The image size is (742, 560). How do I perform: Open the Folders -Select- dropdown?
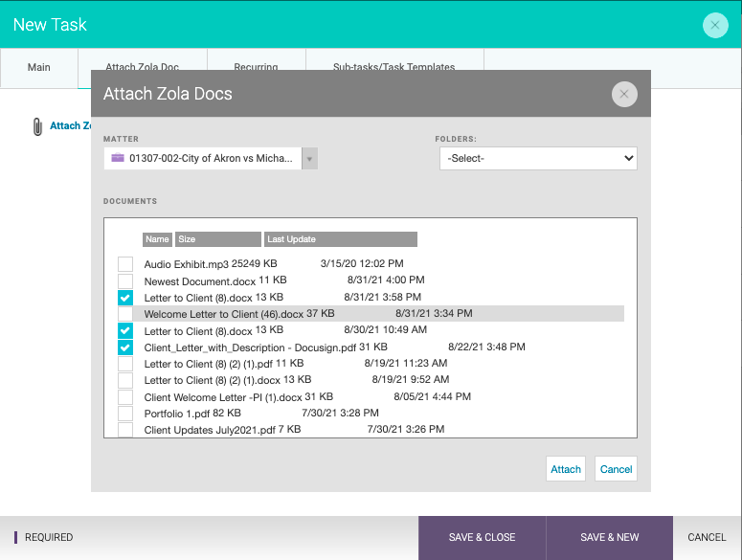click(x=538, y=159)
